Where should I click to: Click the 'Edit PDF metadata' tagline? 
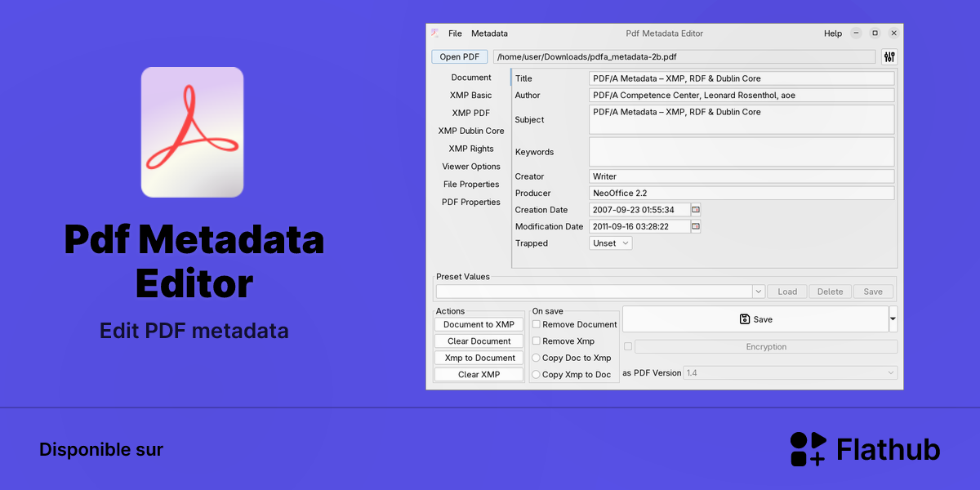coord(194,331)
